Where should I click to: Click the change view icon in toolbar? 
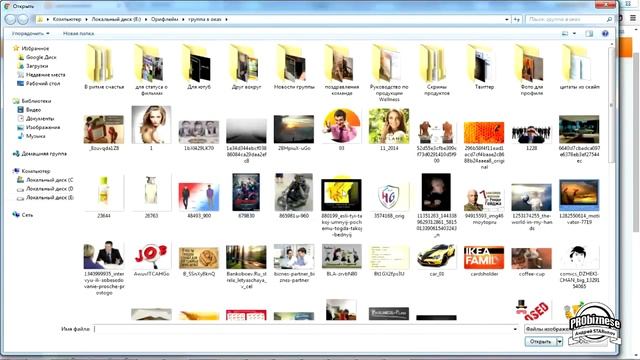[x=565, y=33]
